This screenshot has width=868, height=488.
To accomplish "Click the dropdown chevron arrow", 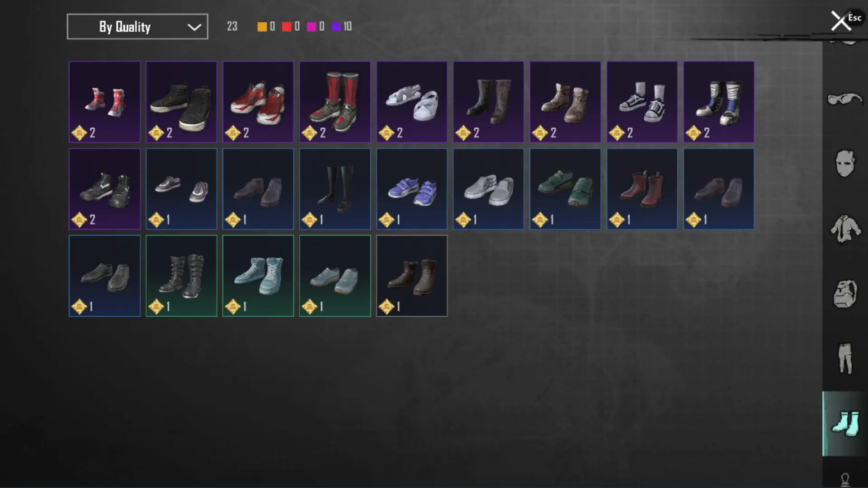I will (x=194, y=27).
